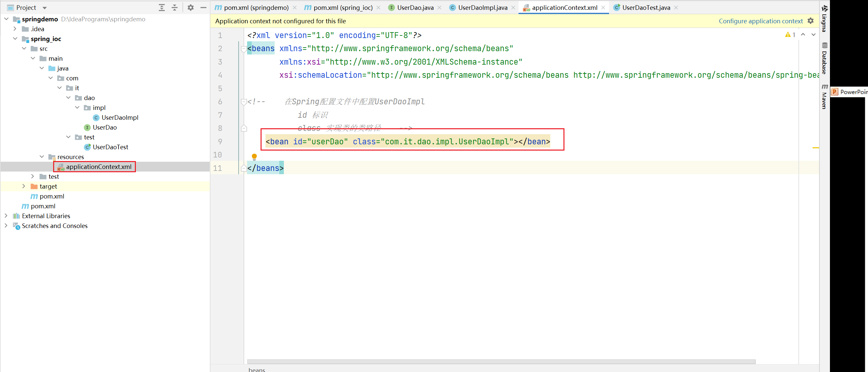Collapse the resources folder

click(42, 157)
